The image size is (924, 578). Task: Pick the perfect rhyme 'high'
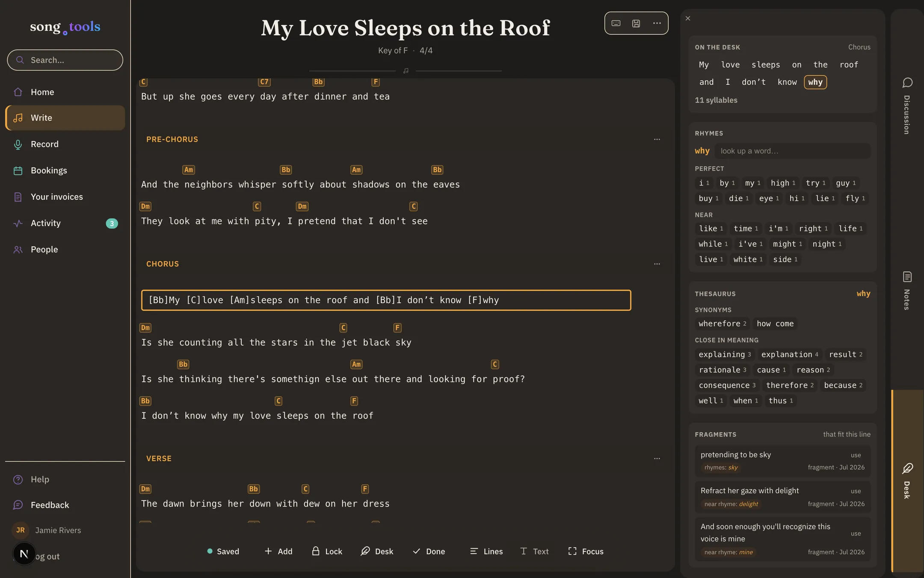(783, 183)
